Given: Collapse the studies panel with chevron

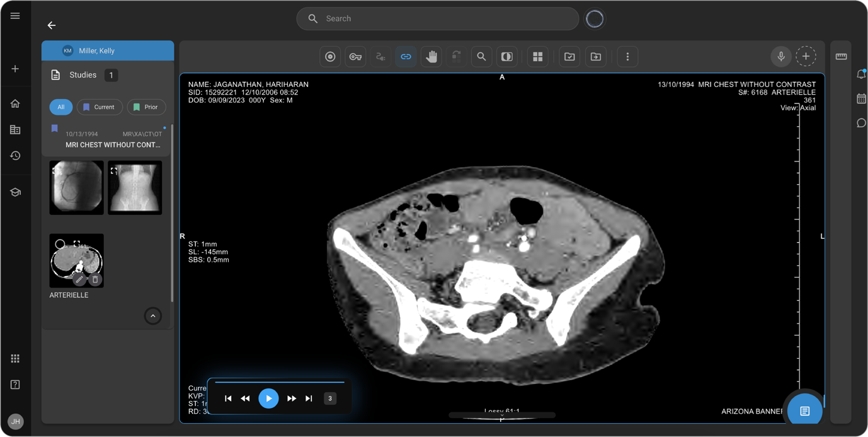Looking at the screenshot, I should (152, 316).
